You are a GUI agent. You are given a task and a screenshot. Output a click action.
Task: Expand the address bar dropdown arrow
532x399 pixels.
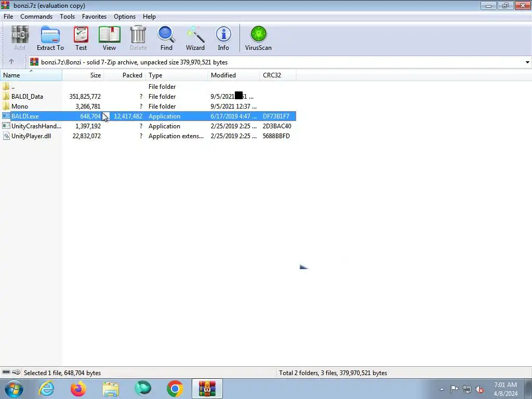527,62
